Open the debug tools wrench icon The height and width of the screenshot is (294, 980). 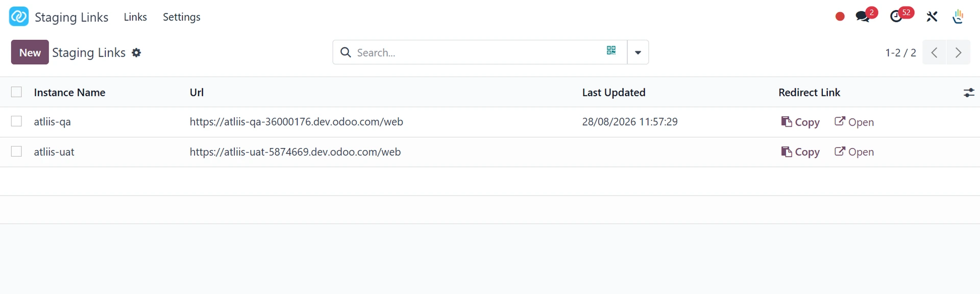coord(932,17)
